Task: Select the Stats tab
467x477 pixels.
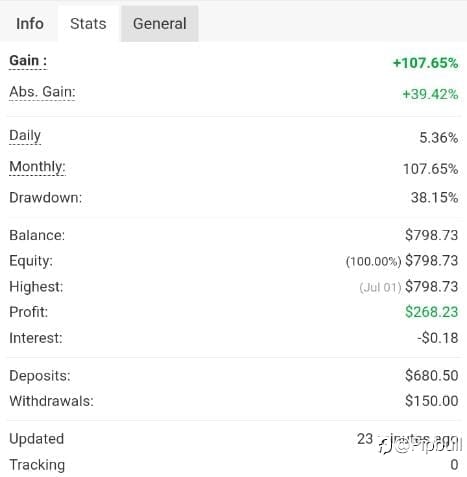Action: click(88, 24)
